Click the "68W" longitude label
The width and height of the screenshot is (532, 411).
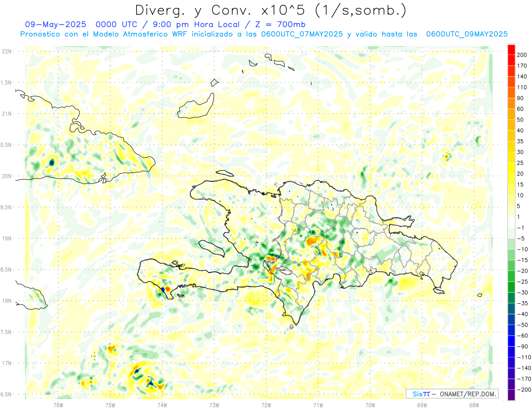coord(474,405)
